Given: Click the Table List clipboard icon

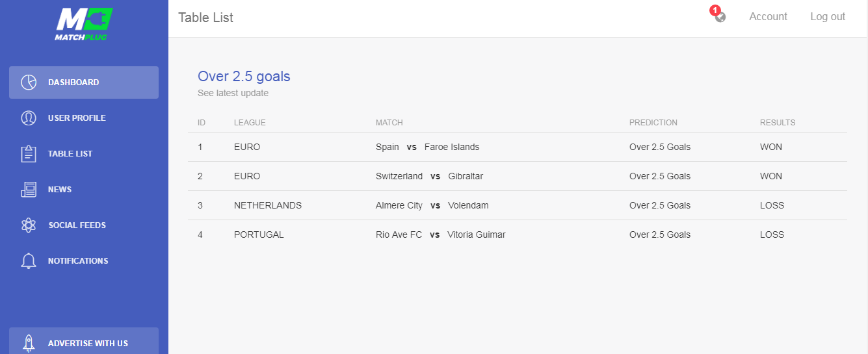Looking at the screenshot, I should pyautogui.click(x=29, y=154).
